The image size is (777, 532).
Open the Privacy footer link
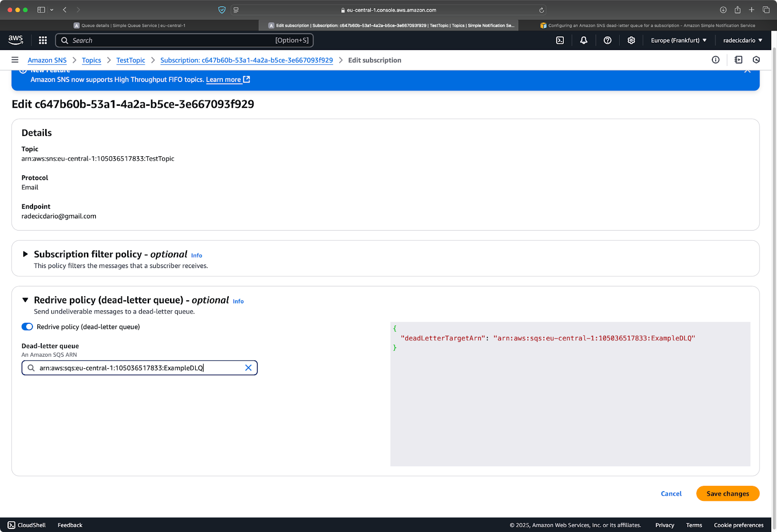665,525
